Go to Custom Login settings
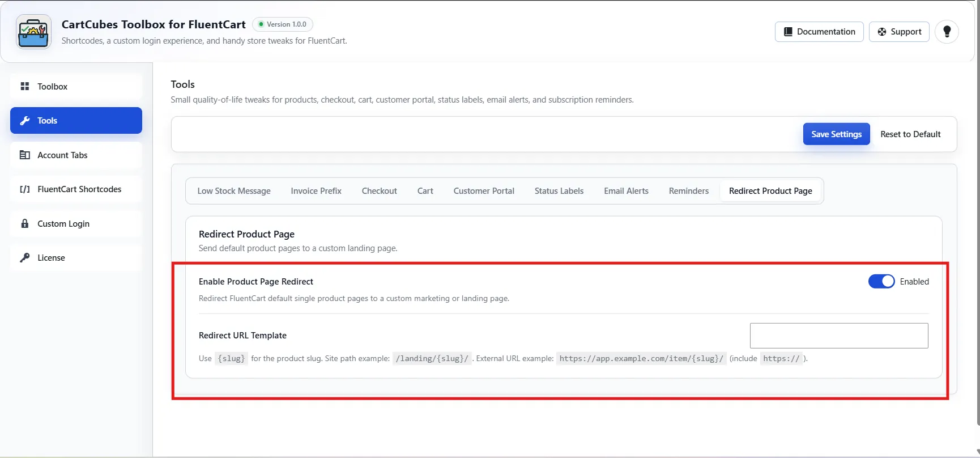The image size is (980, 458). pyautogui.click(x=76, y=223)
